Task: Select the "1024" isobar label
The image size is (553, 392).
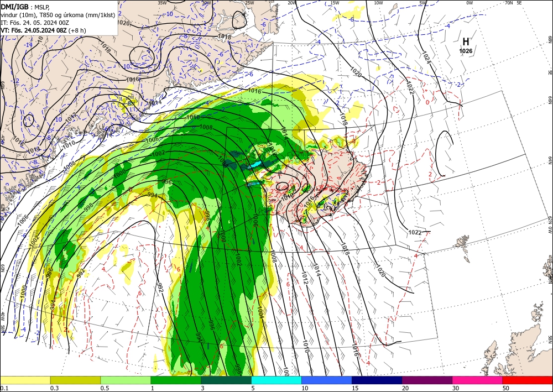Action: click(x=426, y=57)
